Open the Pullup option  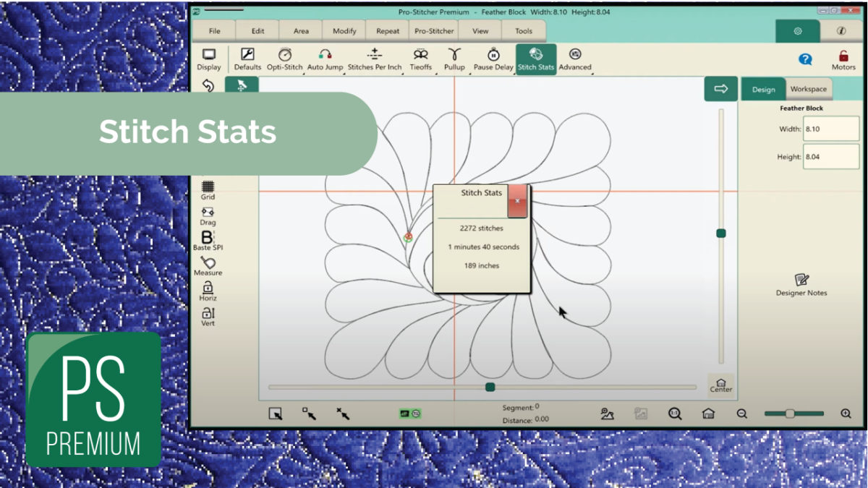coord(454,59)
